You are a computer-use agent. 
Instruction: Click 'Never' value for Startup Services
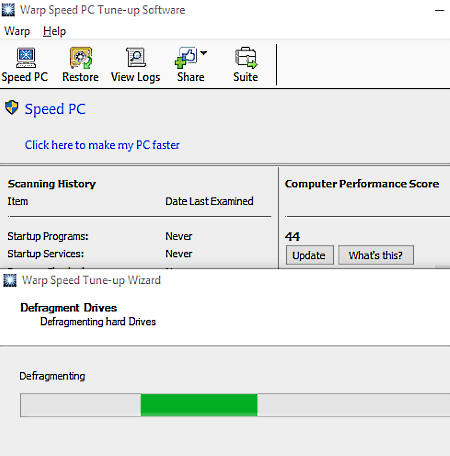point(179,254)
